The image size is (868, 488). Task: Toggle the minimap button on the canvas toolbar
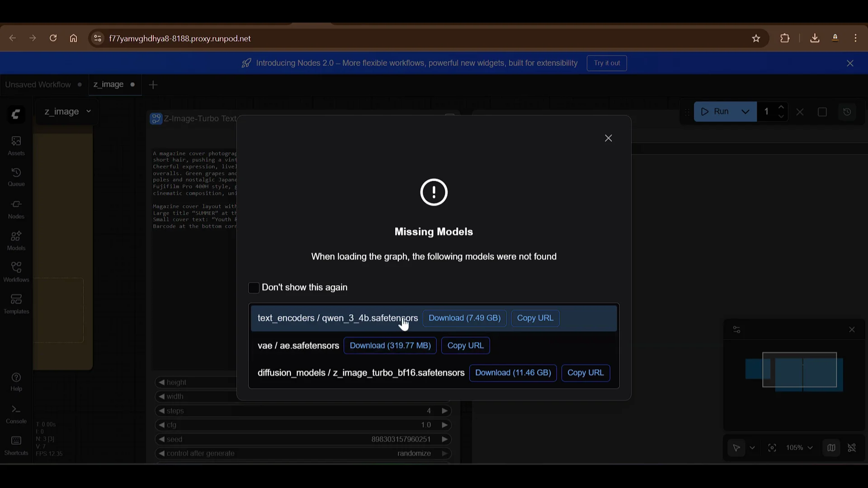(x=832, y=448)
